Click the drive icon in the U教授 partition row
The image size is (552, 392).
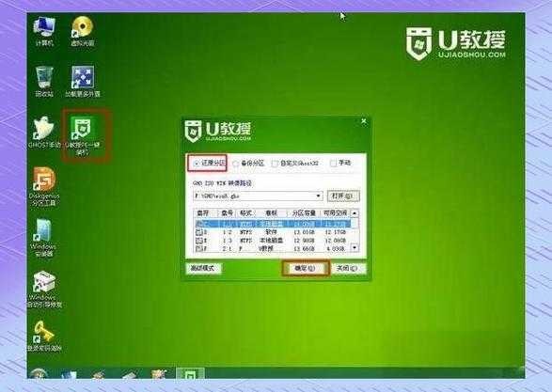tap(200, 248)
